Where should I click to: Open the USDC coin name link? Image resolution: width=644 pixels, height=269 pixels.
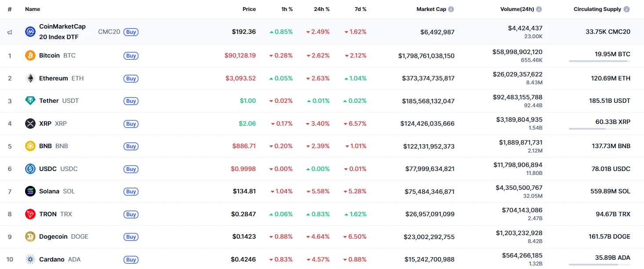pyautogui.click(x=48, y=169)
